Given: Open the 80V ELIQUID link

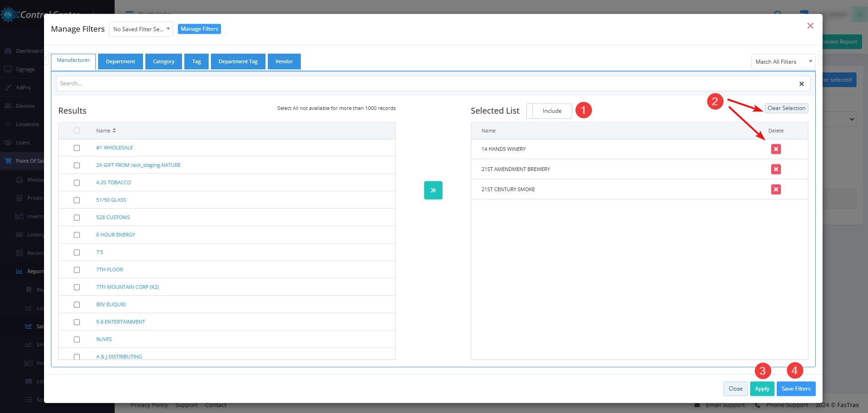Looking at the screenshot, I should (111, 304).
